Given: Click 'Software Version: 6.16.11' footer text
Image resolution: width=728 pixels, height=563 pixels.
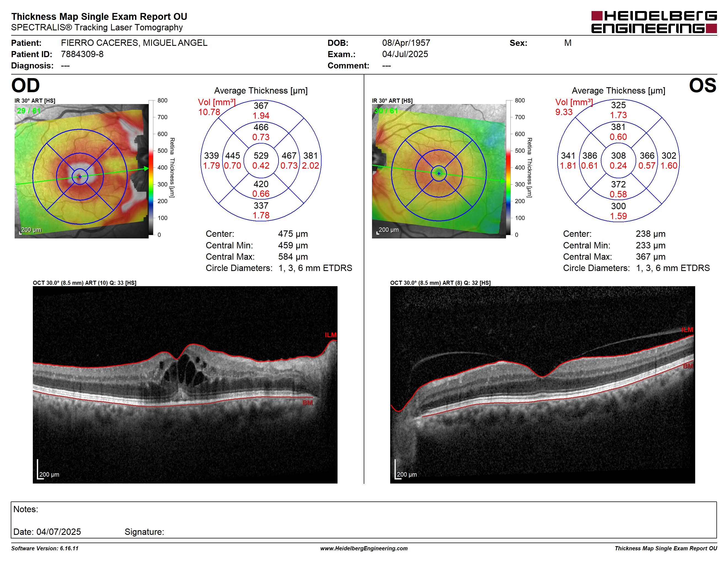Looking at the screenshot, I should coord(45,548).
